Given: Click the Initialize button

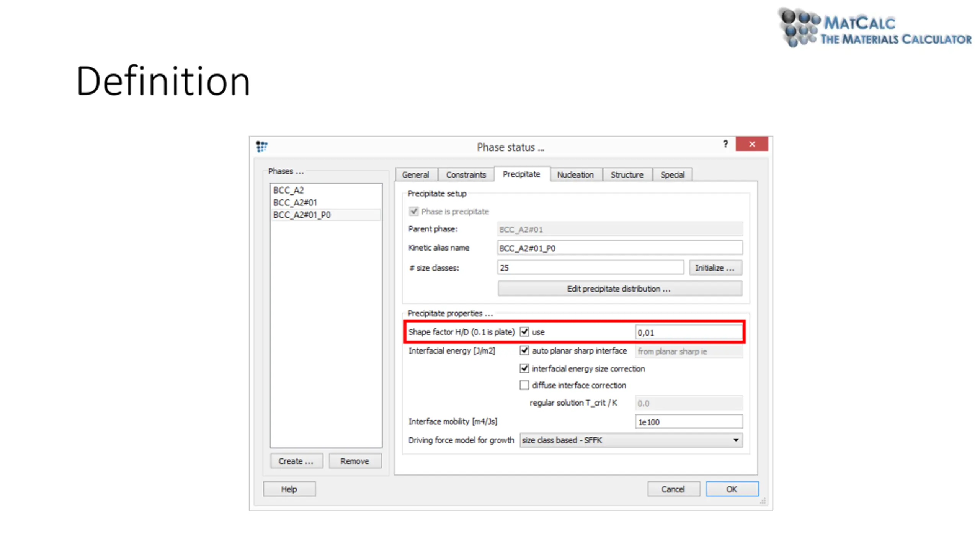Looking at the screenshot, I should 715,267.
